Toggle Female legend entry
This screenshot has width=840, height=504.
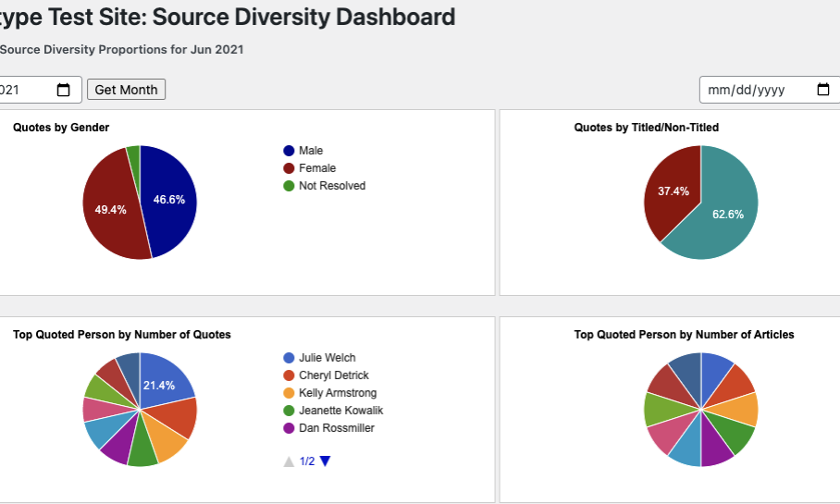316,168
